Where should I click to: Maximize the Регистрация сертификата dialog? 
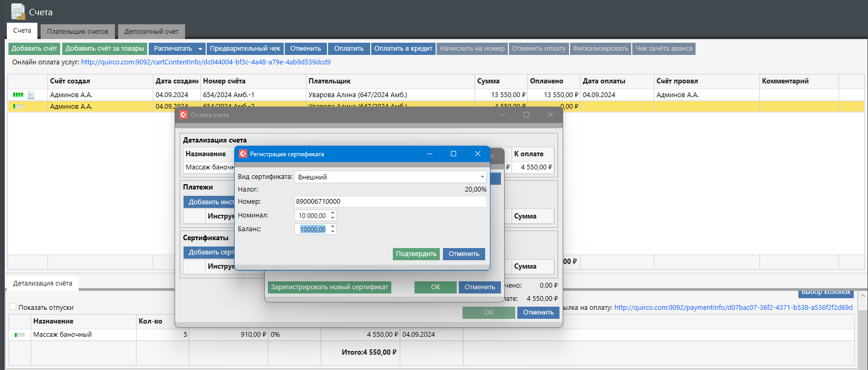[x=453, y=154]
